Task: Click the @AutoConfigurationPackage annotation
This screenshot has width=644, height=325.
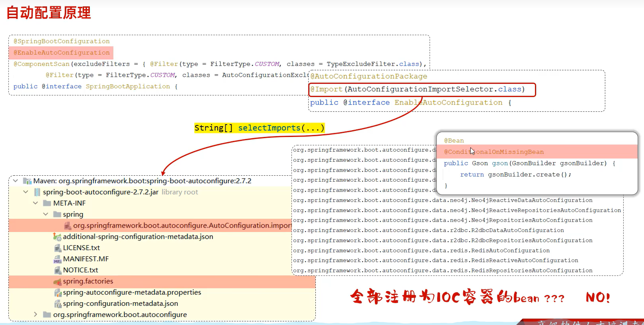Action: pos(369,76)
